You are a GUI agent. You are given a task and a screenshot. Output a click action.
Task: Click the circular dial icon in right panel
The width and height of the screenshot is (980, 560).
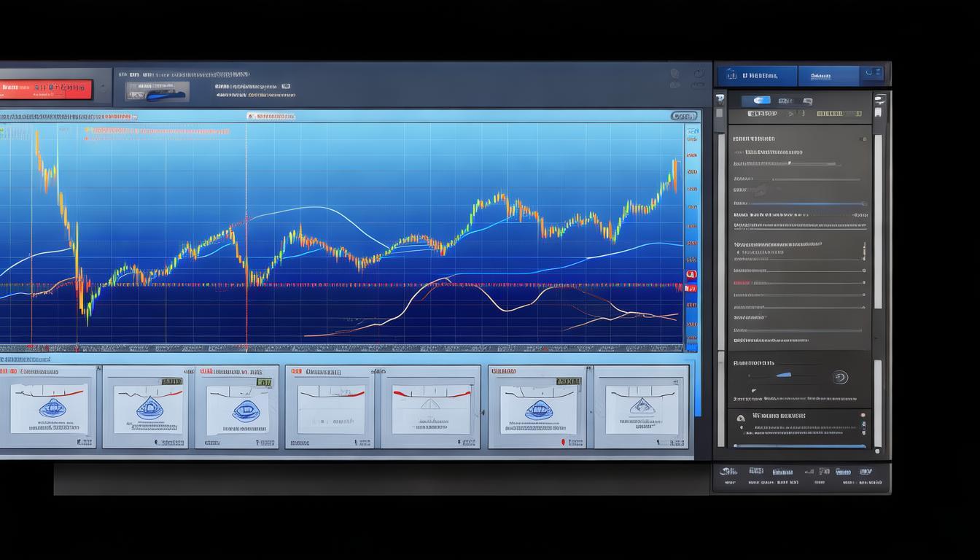coord(839,377)
